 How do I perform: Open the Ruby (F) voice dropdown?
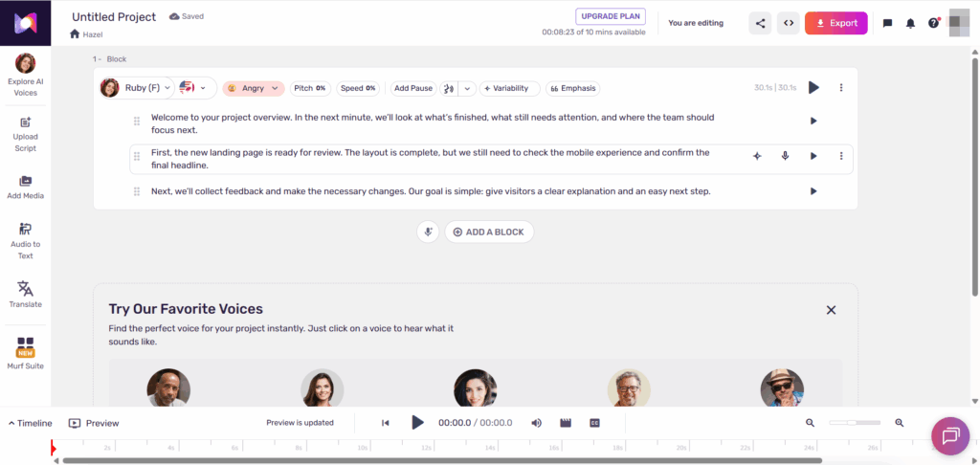point(136,88)
